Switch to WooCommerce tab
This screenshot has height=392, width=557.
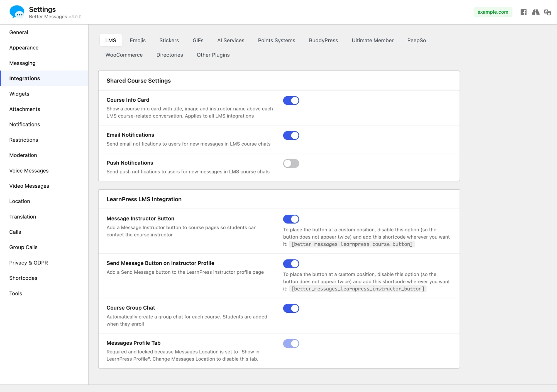tap(124, 55)
